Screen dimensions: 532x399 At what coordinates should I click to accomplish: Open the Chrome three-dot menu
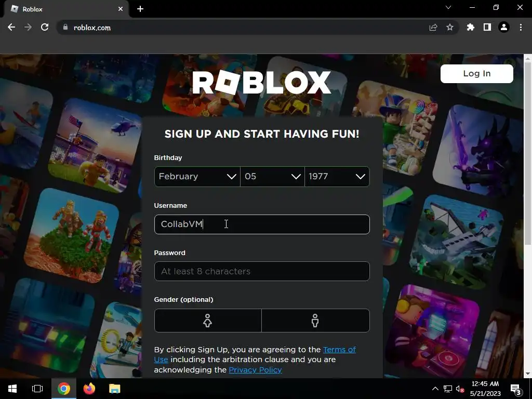click(x=521, y=28)
